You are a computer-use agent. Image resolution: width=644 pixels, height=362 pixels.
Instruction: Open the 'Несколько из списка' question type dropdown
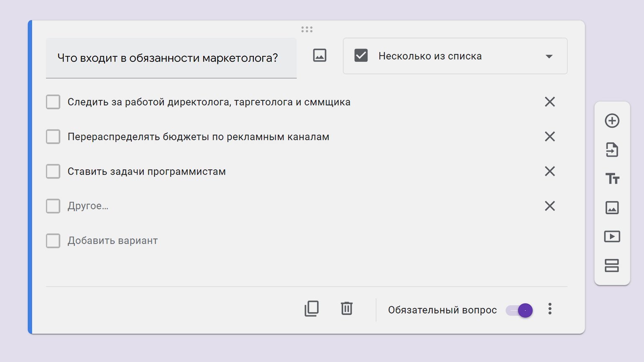[455, 56]
